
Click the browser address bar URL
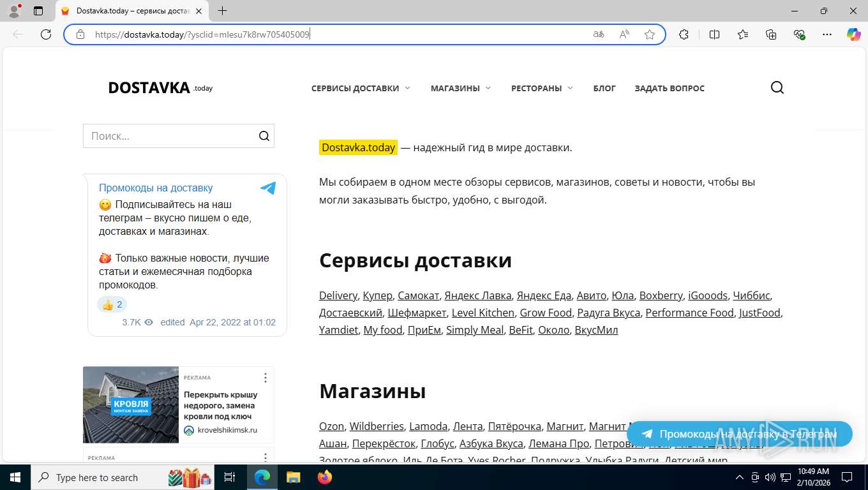point(202,34)
